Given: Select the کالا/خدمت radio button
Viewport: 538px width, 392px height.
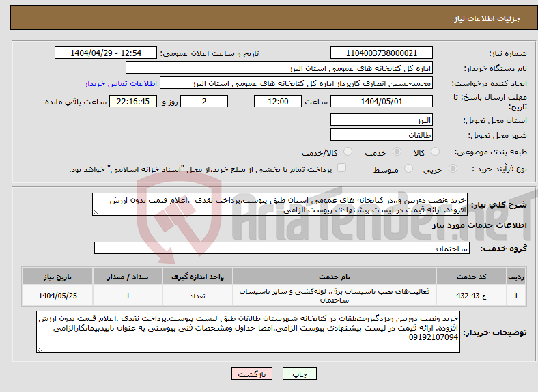Looking at the screenshot, I should click(348, 152).
